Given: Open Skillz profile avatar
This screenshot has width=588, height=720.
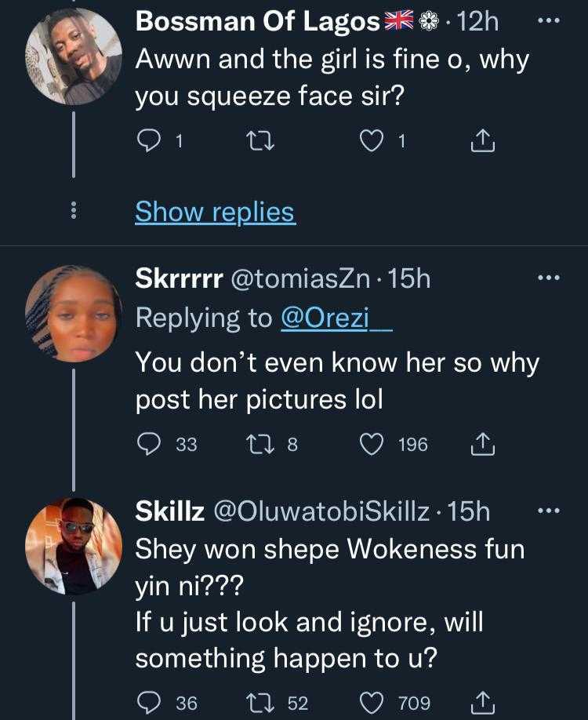Looking at the screenshot, I should pos(73,545).
